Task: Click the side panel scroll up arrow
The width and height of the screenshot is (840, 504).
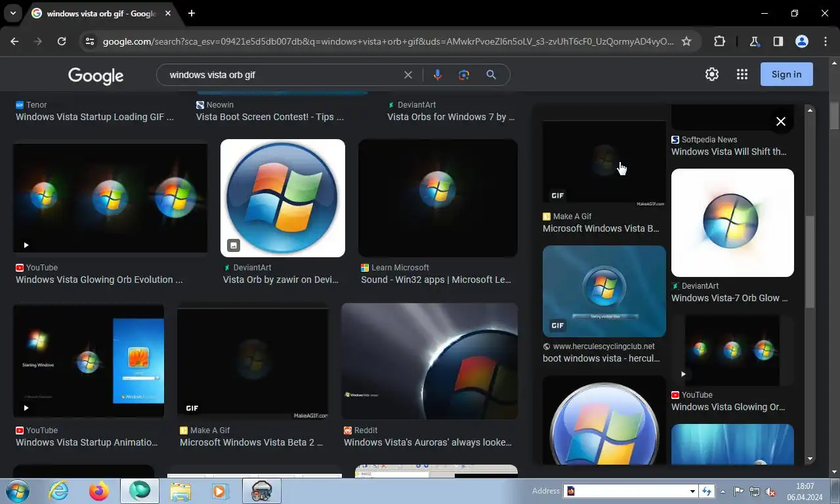Action: [810, 111]
